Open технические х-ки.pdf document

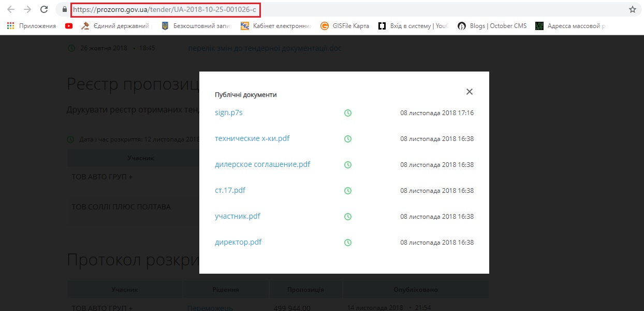[x=252, y=138]
